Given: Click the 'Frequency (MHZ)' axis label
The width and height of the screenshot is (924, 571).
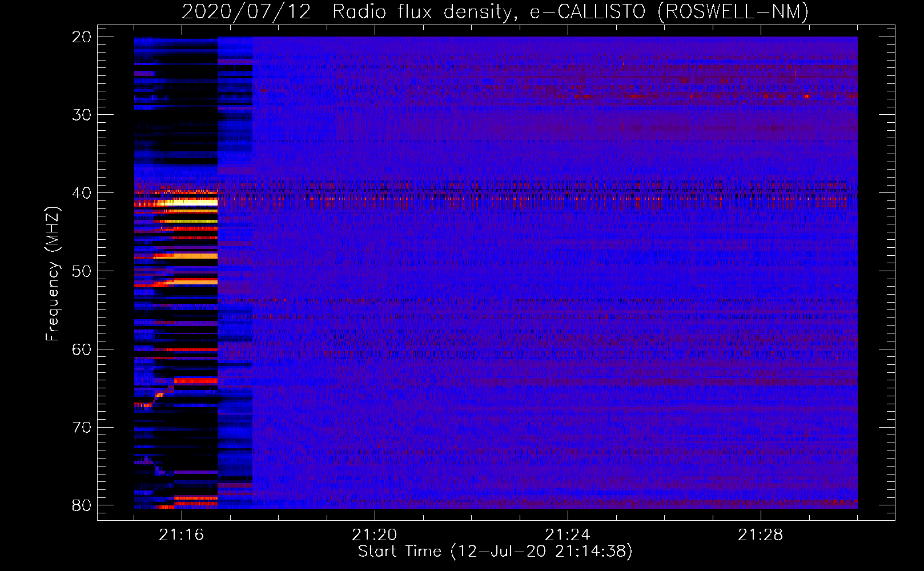Looking at the screenshot, I should point(53,274).
